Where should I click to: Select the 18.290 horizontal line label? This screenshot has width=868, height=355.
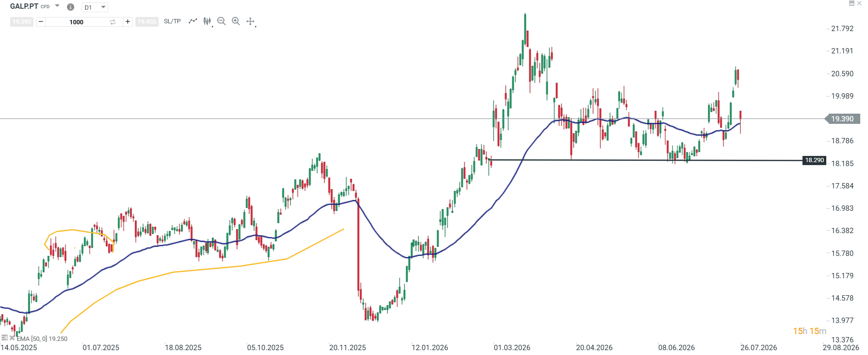[x=814, y=160]
